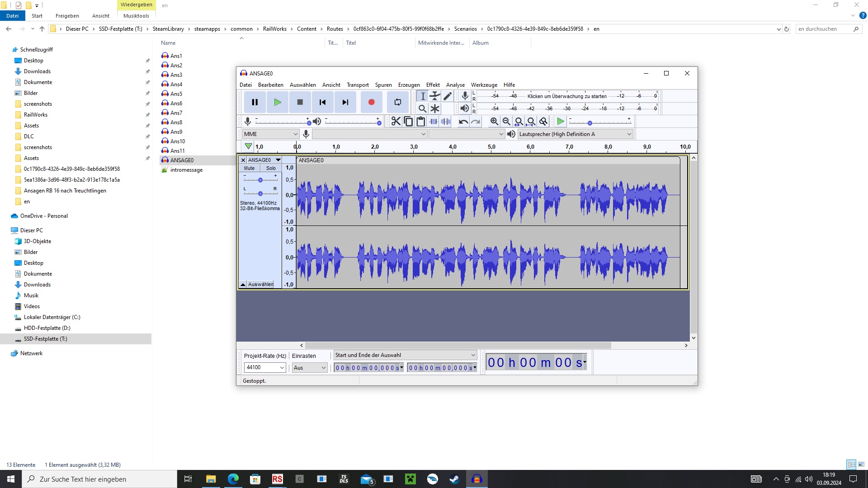
Task: Click the Auswählen button on track panel
Action: click(260, 284)
